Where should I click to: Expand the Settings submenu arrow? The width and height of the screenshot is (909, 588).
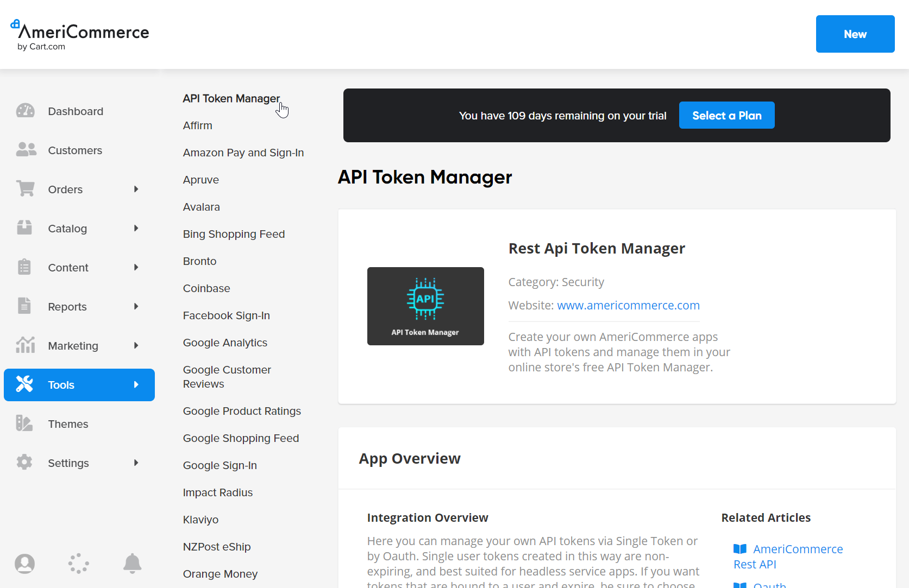click(x=136, y=463)
